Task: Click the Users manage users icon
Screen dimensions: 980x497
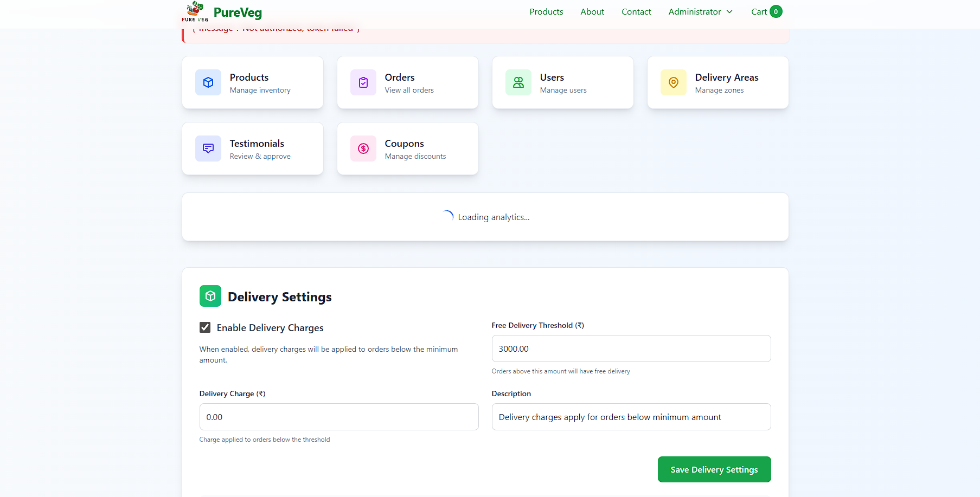Action: coord(518,82)
